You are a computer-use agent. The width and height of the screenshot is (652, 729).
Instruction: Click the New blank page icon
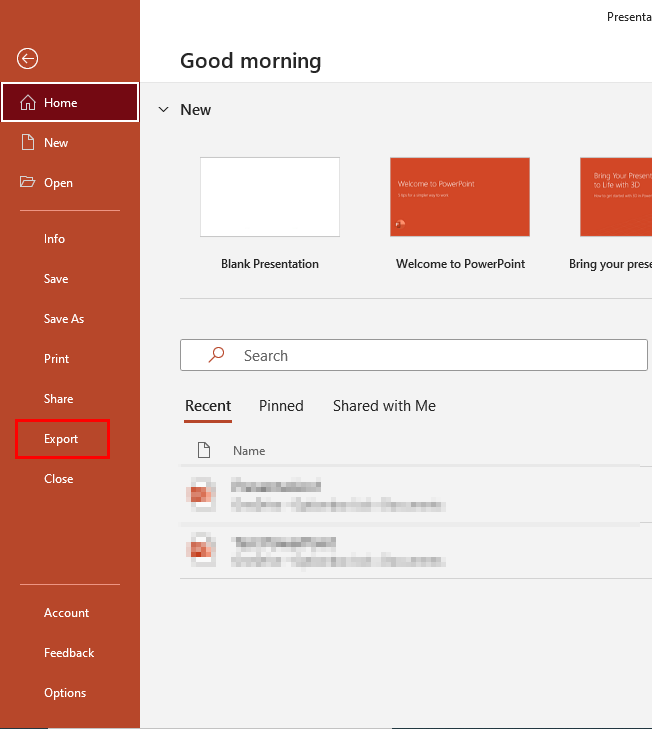[27, 143]
